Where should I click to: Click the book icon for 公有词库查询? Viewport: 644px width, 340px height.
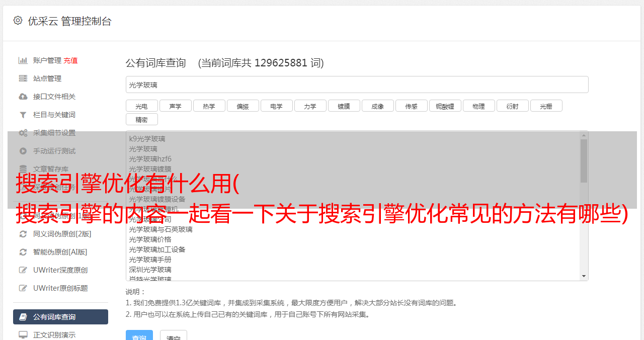pos(23,317)
